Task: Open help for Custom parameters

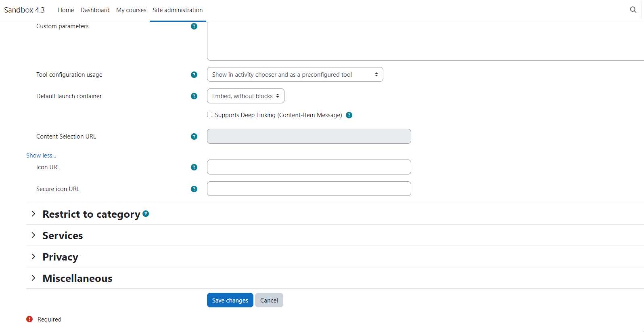Action: [x=194, y=26]
